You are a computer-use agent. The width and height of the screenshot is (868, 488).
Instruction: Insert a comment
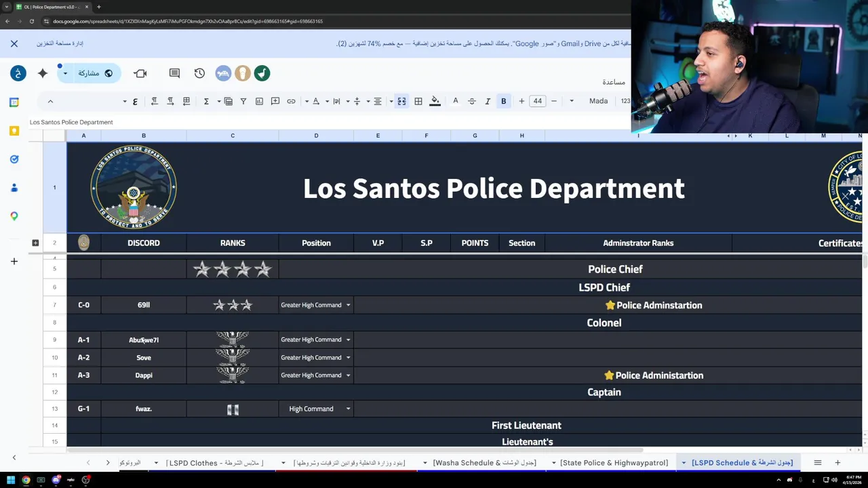[275, 101]
